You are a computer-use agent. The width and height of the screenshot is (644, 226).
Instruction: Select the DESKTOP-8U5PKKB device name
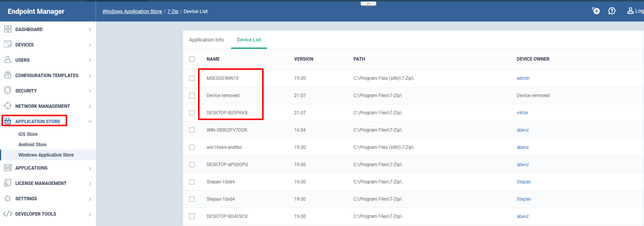pos(227,113)
